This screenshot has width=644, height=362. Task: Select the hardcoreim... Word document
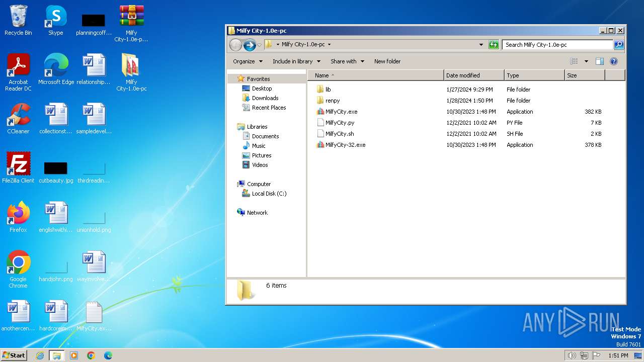pyautogui.click(x=56, y=316)
